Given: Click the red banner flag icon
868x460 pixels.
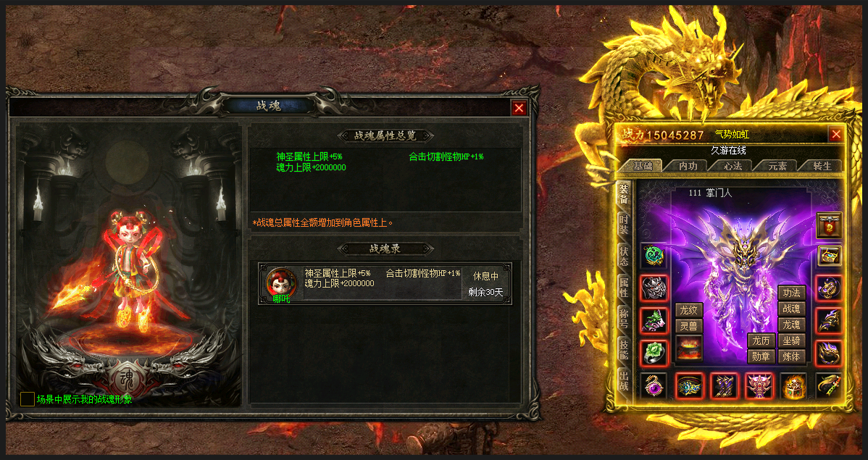Looking at the screenshot, I should coord(829,226).
